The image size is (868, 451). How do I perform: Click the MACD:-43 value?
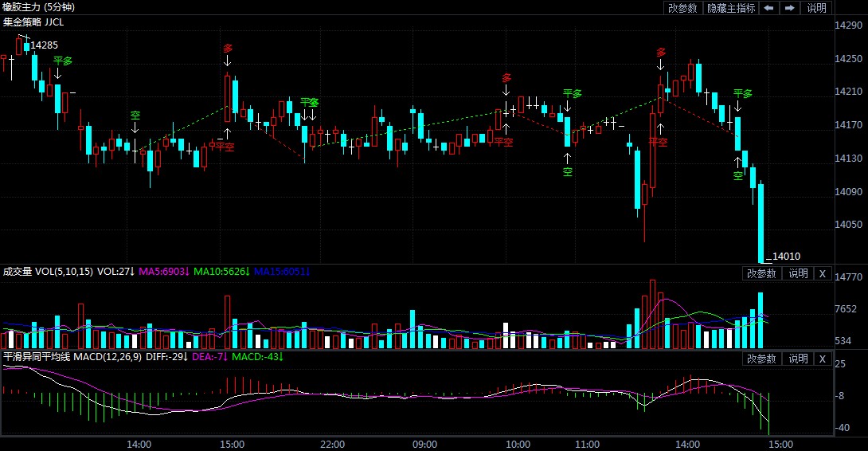pyautogui.click(x=257, y=357)
